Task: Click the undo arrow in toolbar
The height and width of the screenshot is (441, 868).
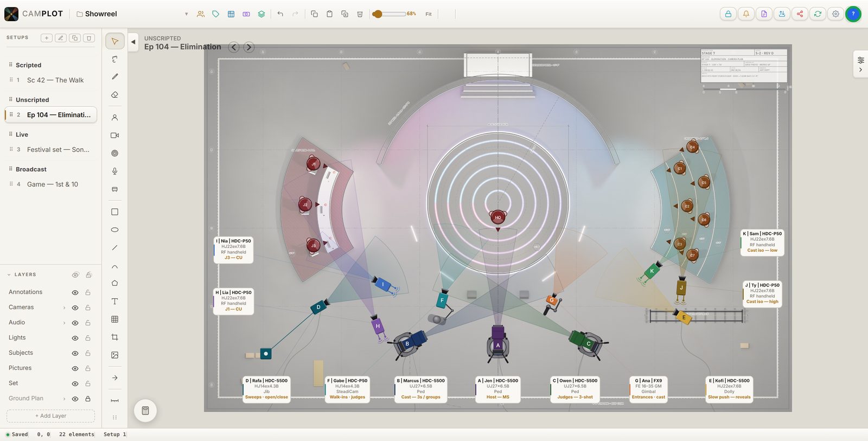Action: pyautogui.click(x=280, y=14)
